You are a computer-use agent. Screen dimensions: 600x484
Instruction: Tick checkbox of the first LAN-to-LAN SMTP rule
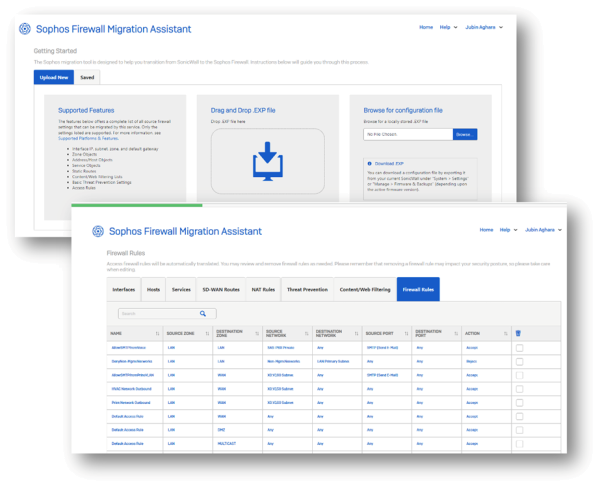(519, 348)
